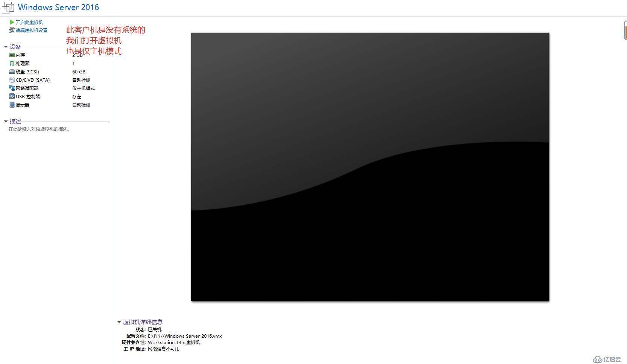Collapse the 设备 section
The image size is (627, 364).
tap(6, 47)
